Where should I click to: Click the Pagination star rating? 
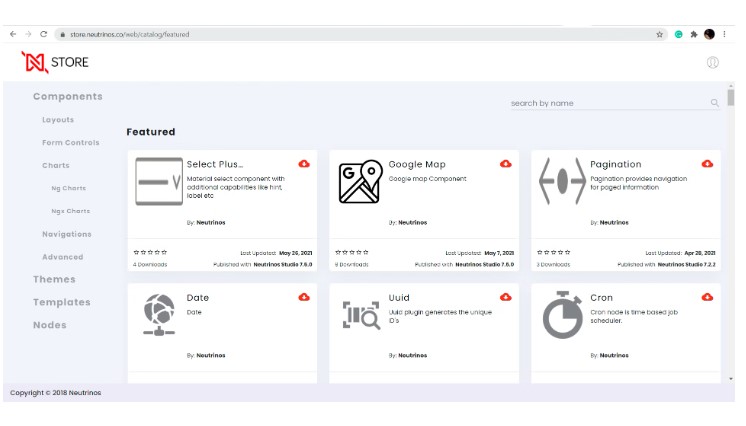tap(554, 252)
